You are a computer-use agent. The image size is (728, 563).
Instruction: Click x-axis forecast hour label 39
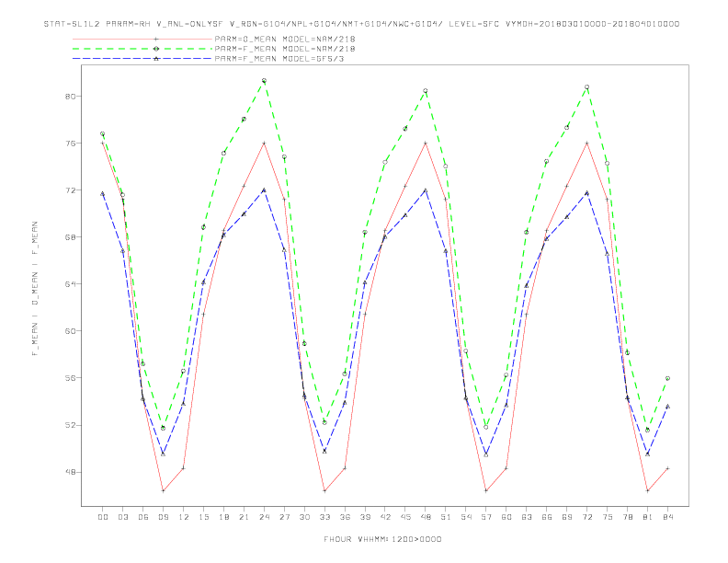click(x=365, y=517)
